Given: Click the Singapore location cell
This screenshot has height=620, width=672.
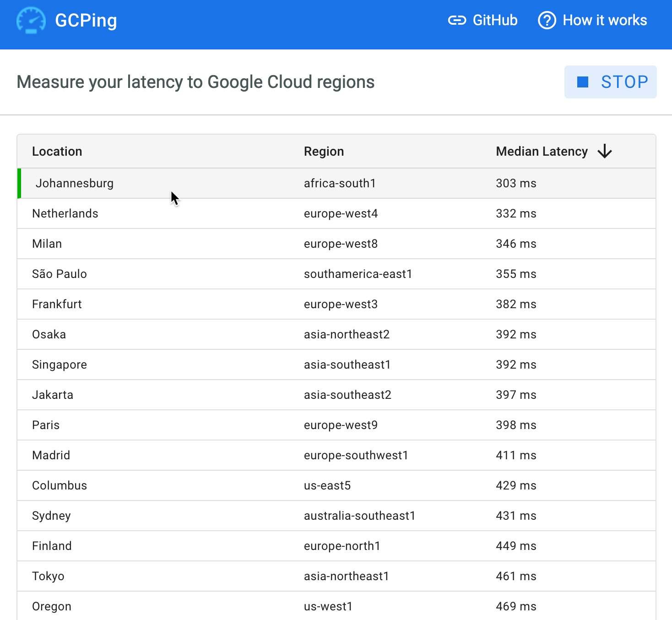Looking at the screenshot, I should coord(60,364).
